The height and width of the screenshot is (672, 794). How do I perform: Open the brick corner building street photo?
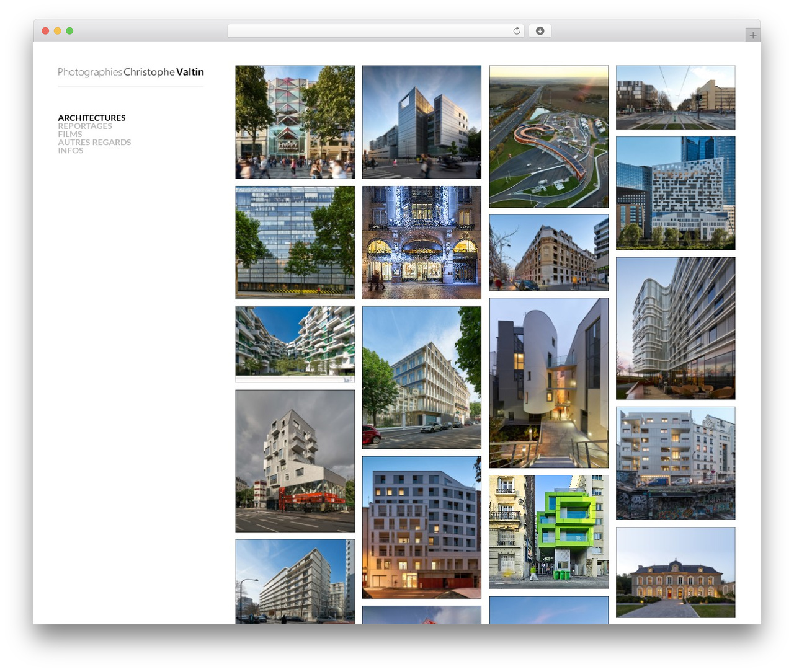pos(549,252)
